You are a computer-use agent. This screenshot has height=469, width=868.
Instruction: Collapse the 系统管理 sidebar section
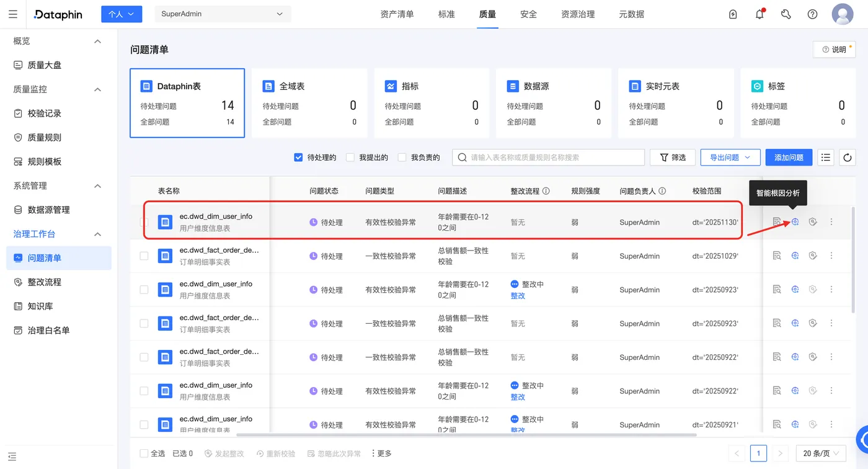point(97,186)
